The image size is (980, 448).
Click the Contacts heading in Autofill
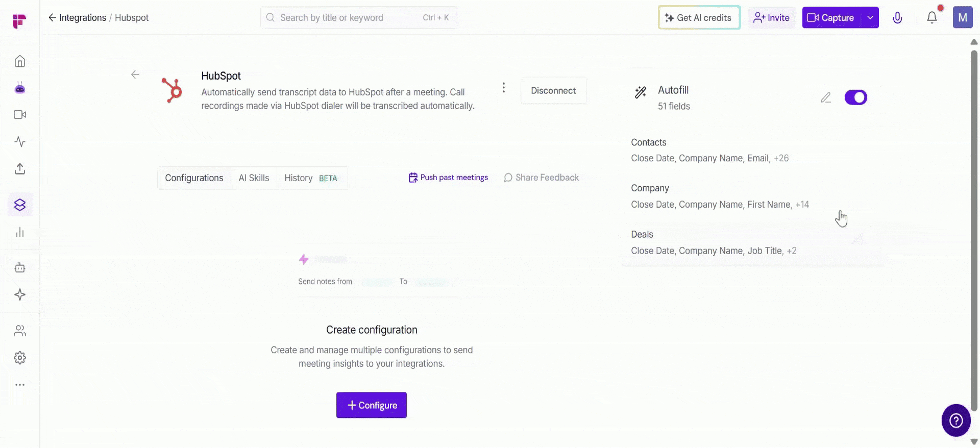point(649,142)
